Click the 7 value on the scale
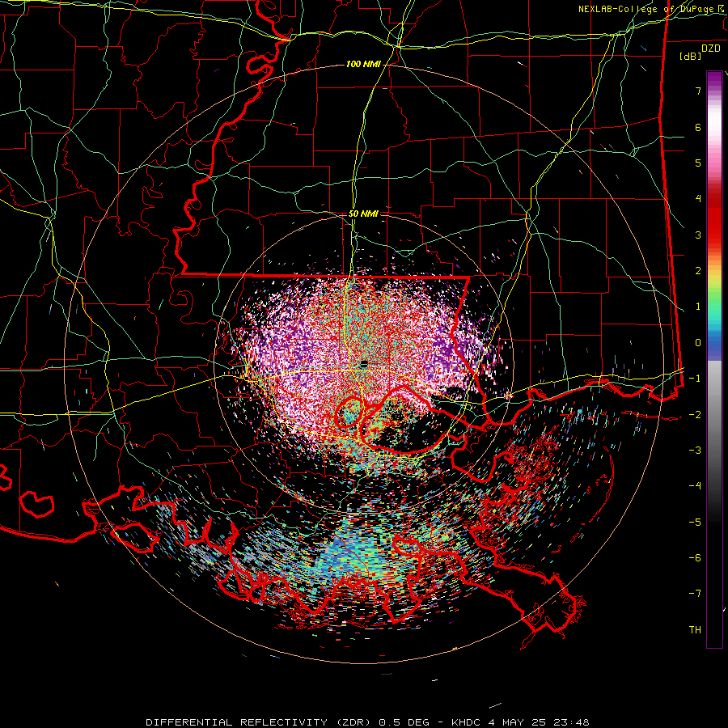 (698, 91)
